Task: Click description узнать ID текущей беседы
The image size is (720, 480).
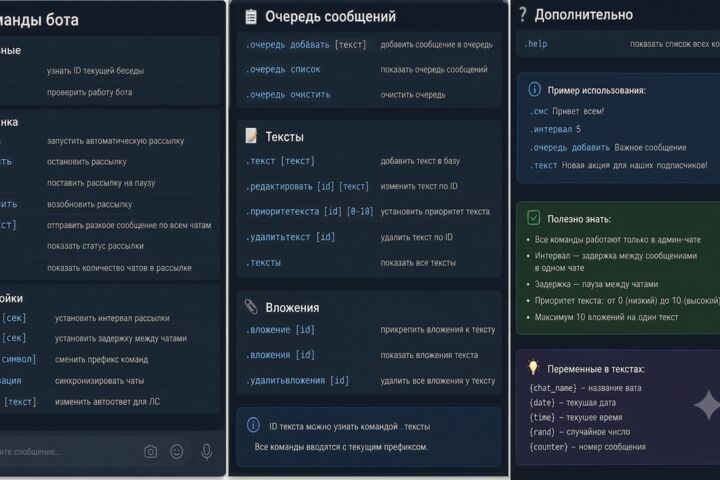Action: [x=96, y=71]
